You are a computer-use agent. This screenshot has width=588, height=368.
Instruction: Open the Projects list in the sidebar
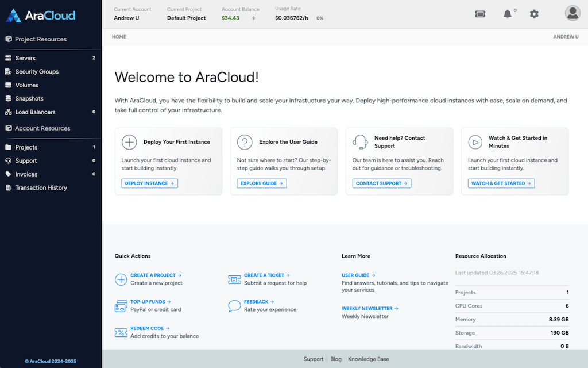25,147
